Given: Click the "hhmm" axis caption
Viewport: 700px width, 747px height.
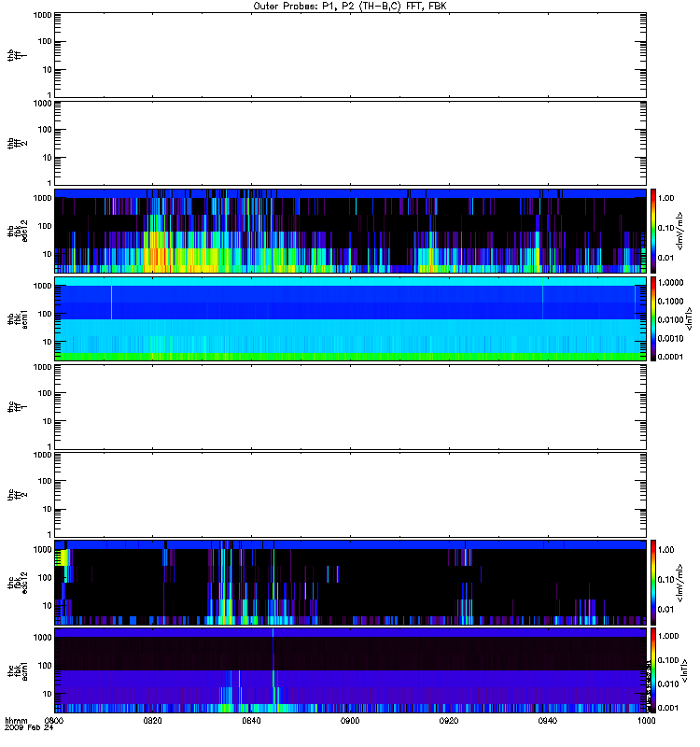Looking at the screenshot, I should 16,721.
